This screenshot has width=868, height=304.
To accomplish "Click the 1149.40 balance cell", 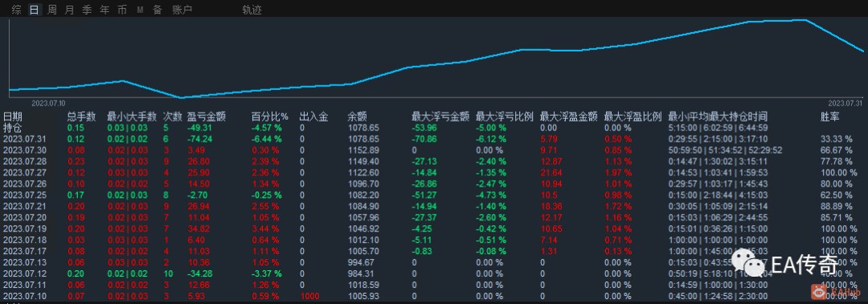I will tap(363, 161).
